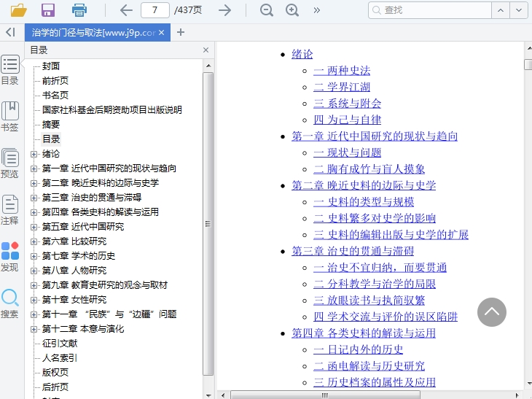Select 前折页 in the outline tree

click(55, 80)
